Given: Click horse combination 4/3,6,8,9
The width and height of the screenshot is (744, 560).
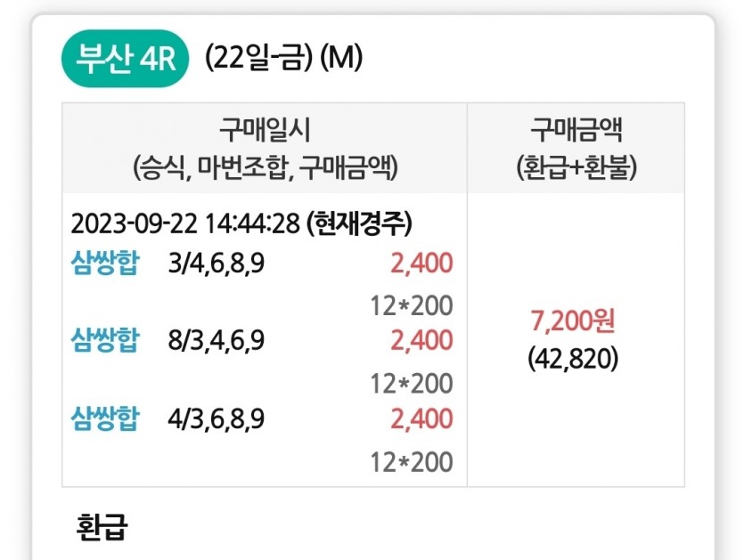Looking at the screenshot, I should click(x=217, y=419).
